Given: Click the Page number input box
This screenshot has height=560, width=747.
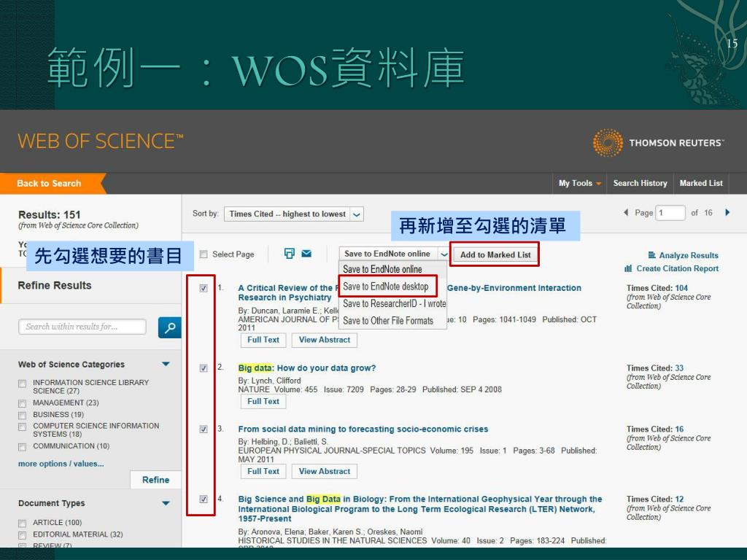Looking at the screenshot, I should [x=670, y=213].
